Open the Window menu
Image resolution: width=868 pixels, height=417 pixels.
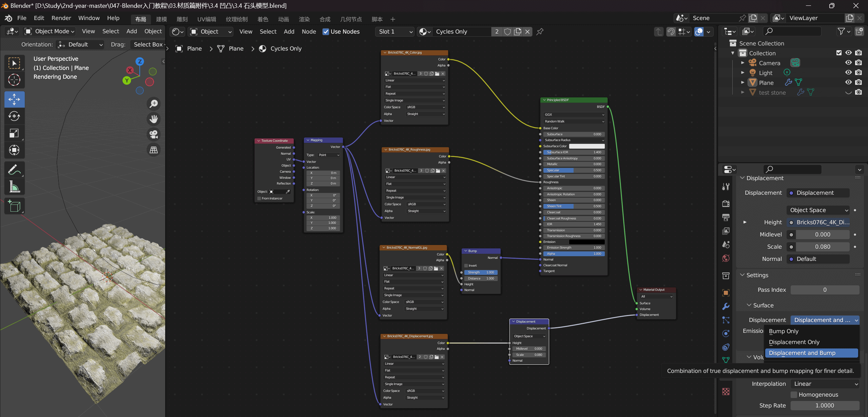pyautogui.click(x=89, y=18)
